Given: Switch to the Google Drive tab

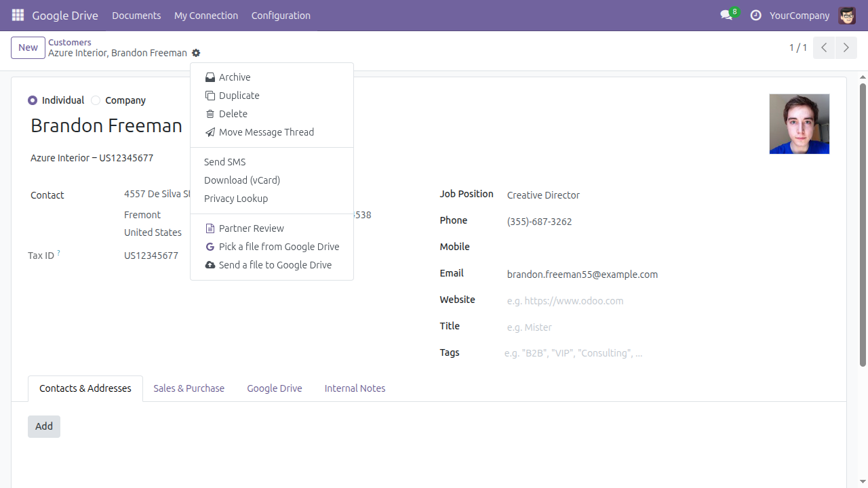Looking at the screenshot, I should [275, 388].
